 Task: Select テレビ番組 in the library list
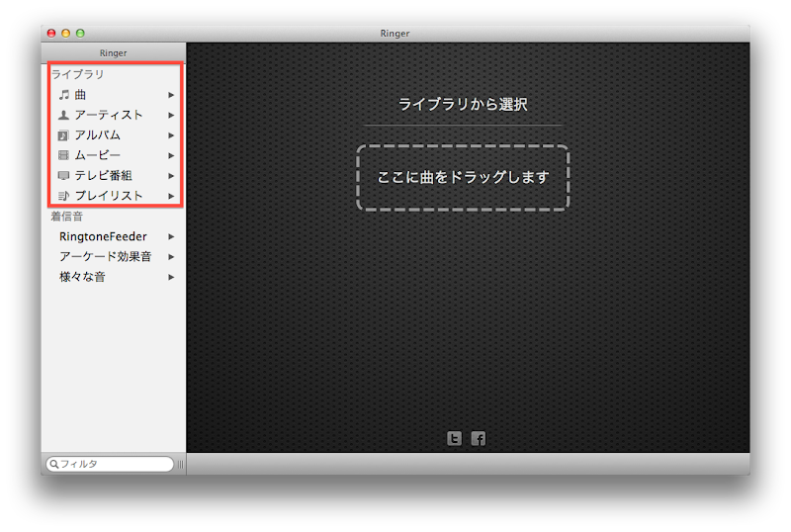114,176
